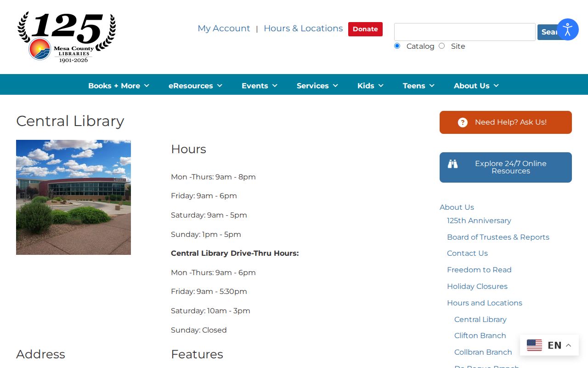
Task: Focus the catalog search input field
Action: (465, 32)
